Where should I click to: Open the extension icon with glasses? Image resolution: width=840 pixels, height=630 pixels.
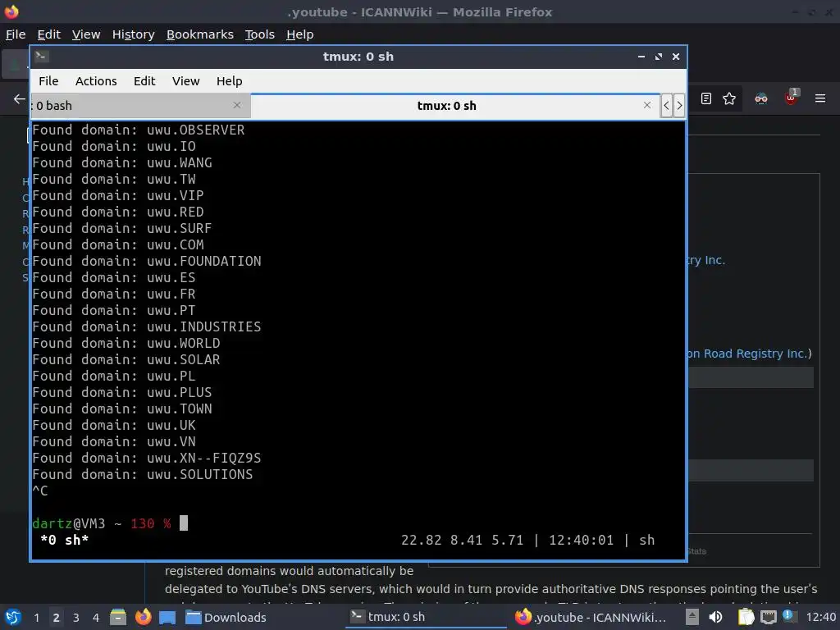tap(761, 98)
